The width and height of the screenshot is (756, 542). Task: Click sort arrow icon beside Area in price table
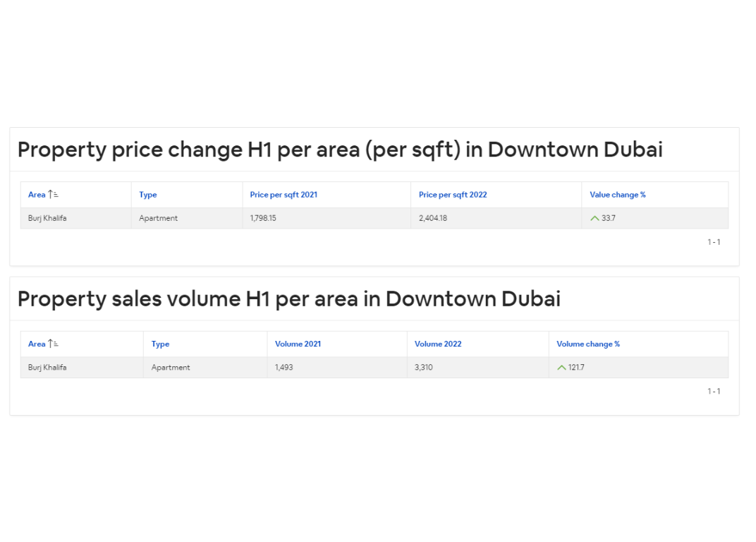[53, 195]
